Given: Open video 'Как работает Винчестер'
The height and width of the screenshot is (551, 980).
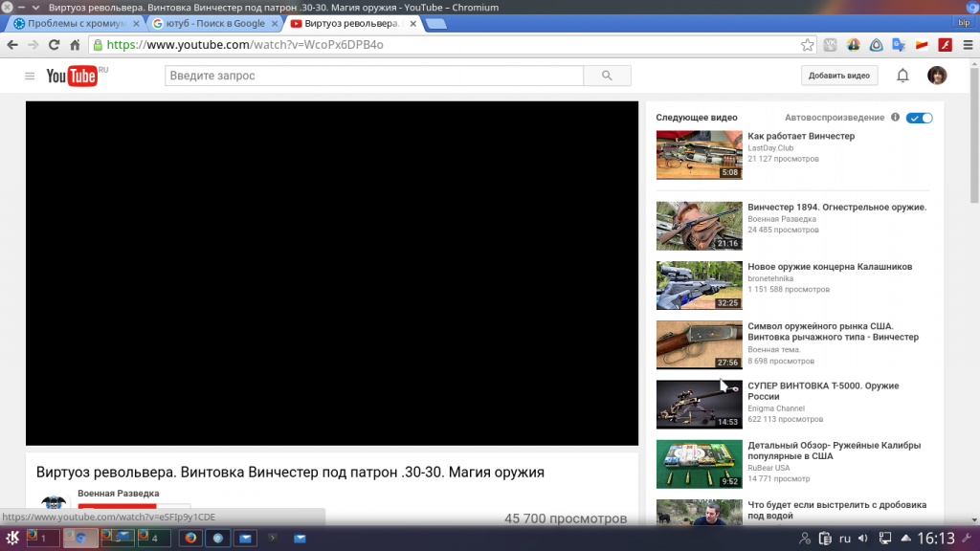Looking at the screenshot, I should click(x=801, y=136).
